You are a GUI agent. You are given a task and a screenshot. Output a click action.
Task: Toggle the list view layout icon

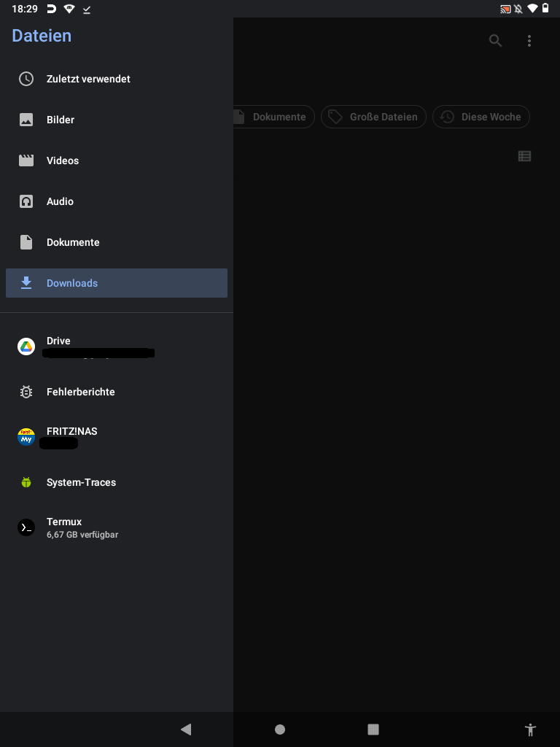pyautogui.click(x=524, y=156)
